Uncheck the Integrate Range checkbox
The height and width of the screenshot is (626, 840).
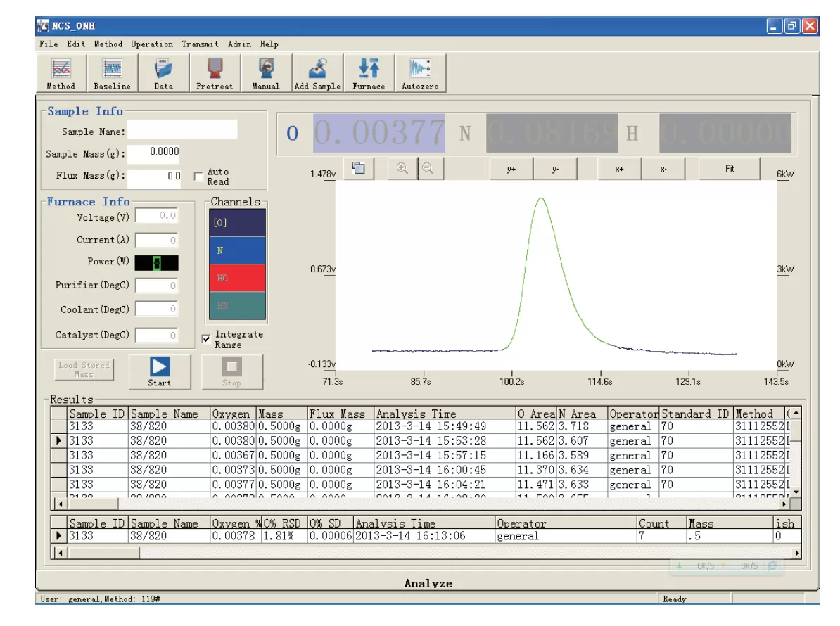coord(206,339)
